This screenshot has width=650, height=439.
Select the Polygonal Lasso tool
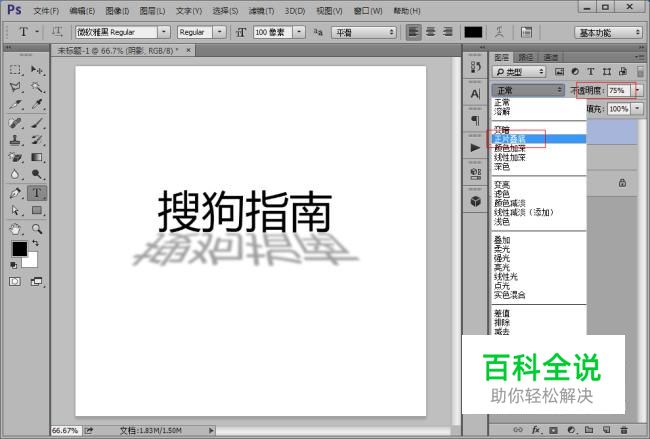click(x=15, y=87)
